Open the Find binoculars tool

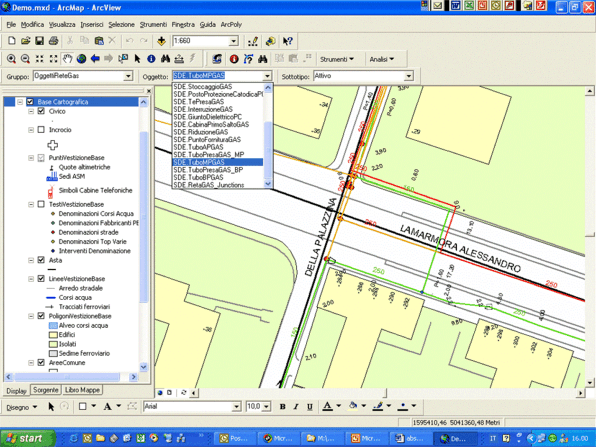pyautogui.click(x=165, y=59)
